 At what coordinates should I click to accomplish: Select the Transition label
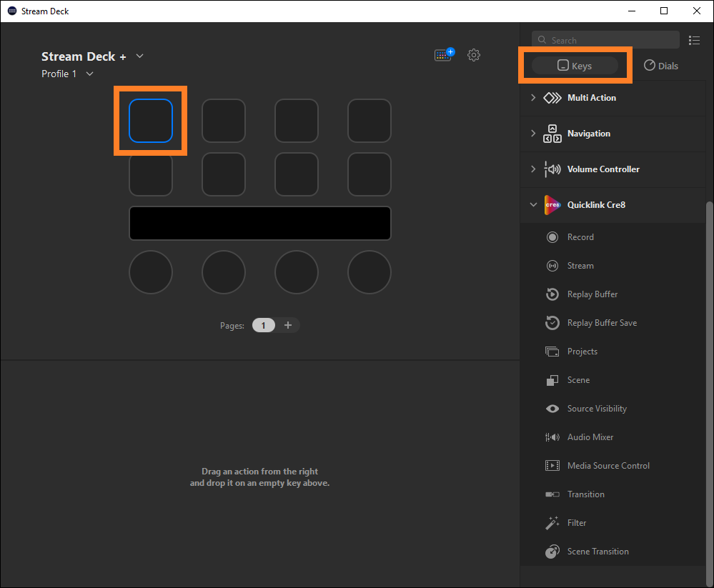[x=586, y=494]
